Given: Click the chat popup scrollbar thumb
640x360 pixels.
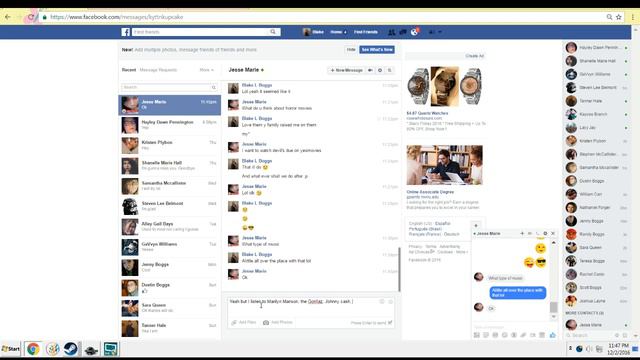Looking at the screenshot, I should point(553,307).
